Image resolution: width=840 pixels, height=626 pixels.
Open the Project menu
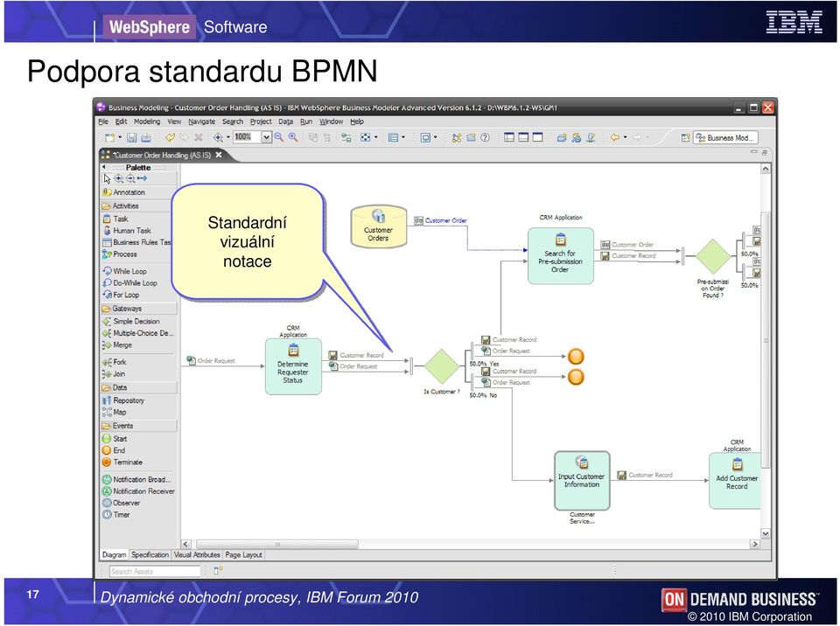[261, 122]
